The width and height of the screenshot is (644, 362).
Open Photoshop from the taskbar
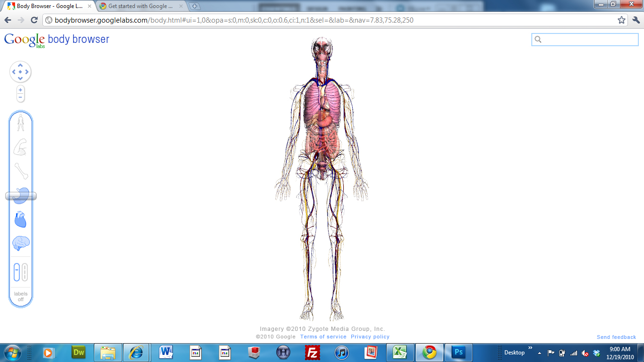coord(458,352)
